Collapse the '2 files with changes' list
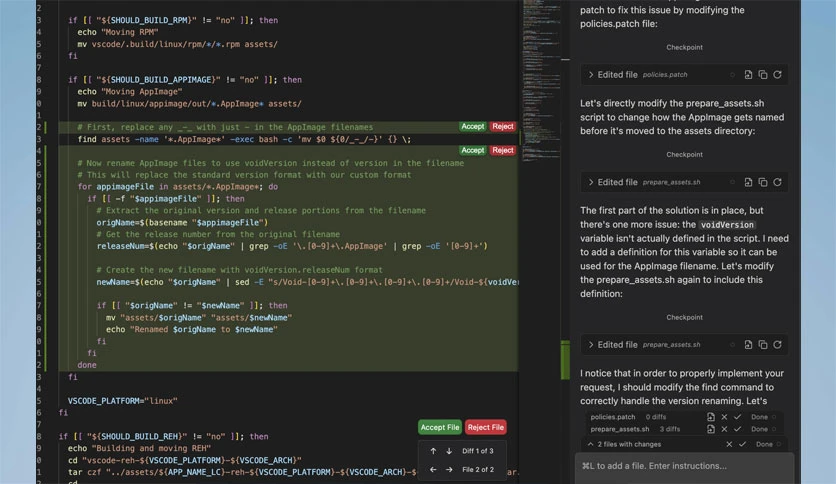 pos(591,444)
